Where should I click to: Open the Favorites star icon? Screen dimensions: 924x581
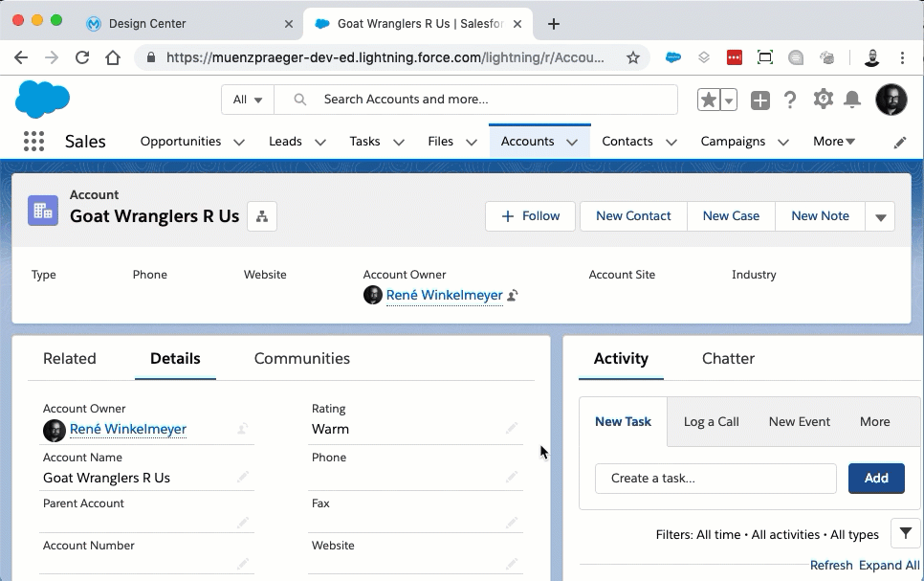(709, 100)
